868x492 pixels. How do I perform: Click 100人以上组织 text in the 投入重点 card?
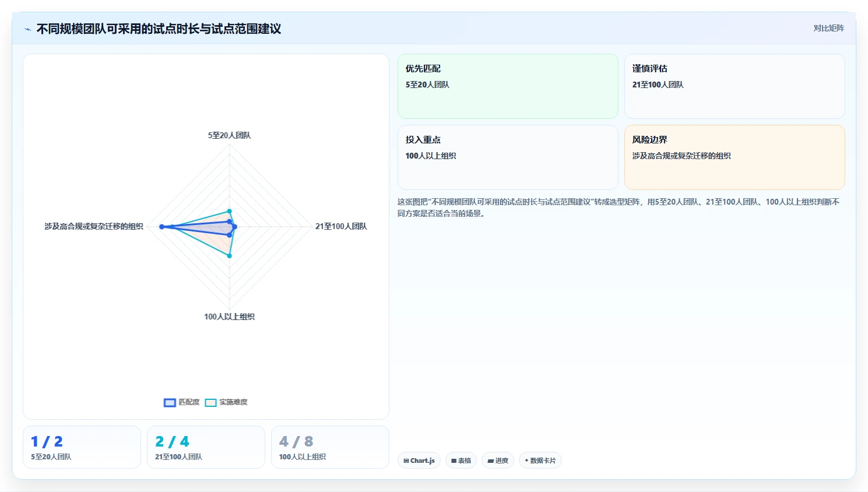point(431,156)
